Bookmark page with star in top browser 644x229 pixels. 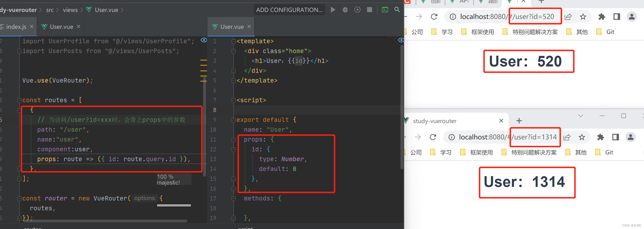point(583,17)
